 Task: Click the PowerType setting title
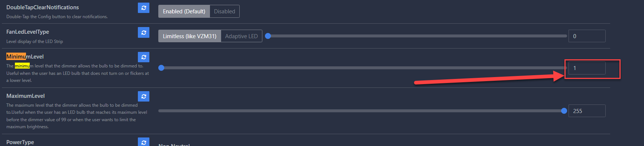coord(20,142)
